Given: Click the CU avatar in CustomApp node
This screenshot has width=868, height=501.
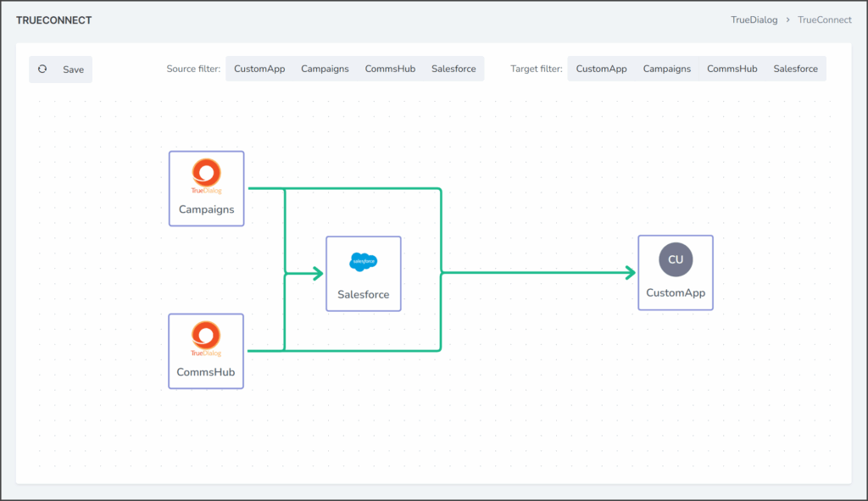Looking at the screenshot, I should [x=676, y=259].
